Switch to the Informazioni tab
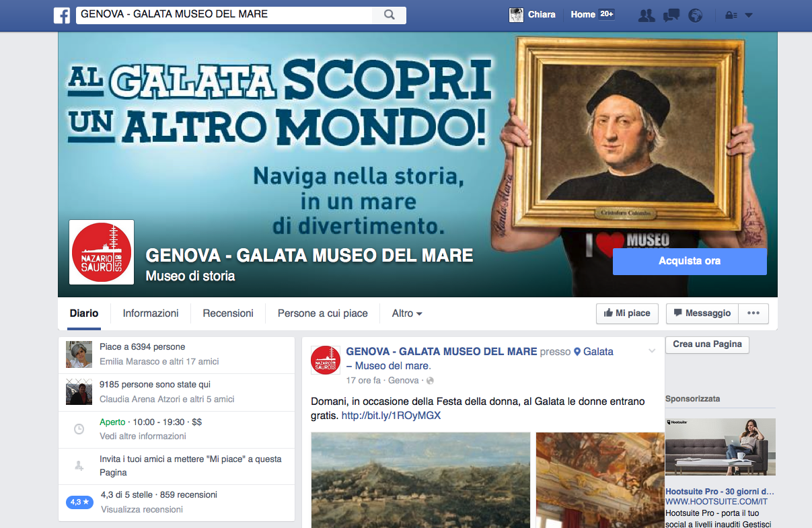Viewport: 812px width, 528px height. click(x=151, y=313)
